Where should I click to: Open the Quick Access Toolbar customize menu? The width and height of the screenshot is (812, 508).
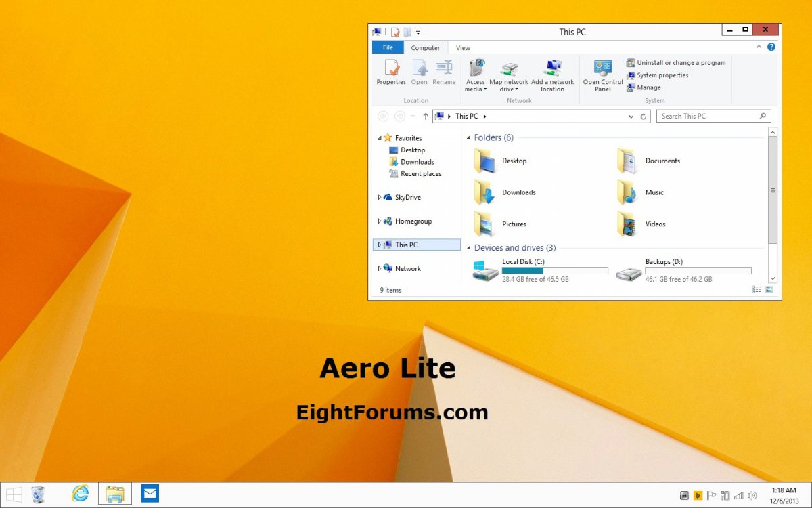[419, 31]
